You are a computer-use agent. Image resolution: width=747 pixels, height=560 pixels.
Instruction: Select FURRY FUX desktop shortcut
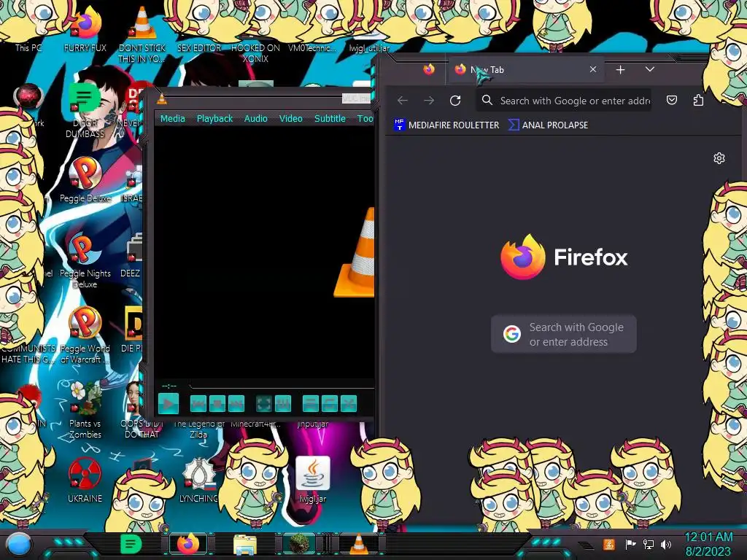click(85, 29)
